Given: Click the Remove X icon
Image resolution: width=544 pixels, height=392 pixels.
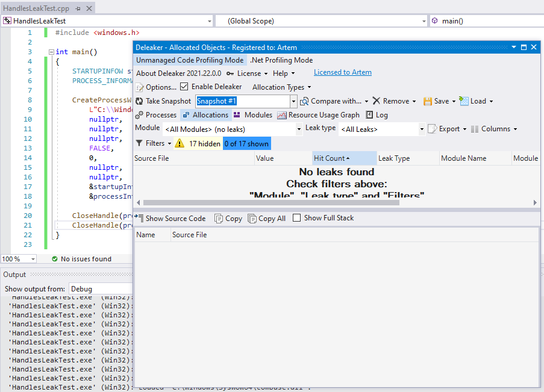Looking at the screenshot, I should [x=377, y=101].
